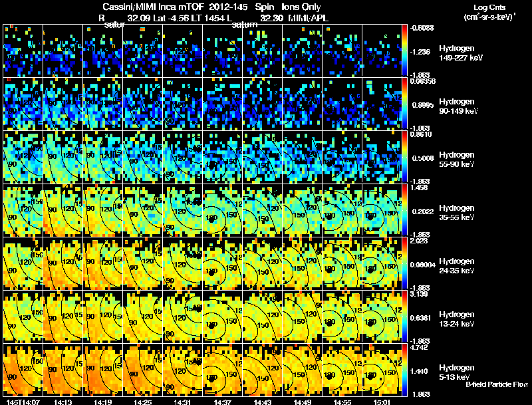Click the '1.440' colorbar value
The image size is (532, 405).
419,372
